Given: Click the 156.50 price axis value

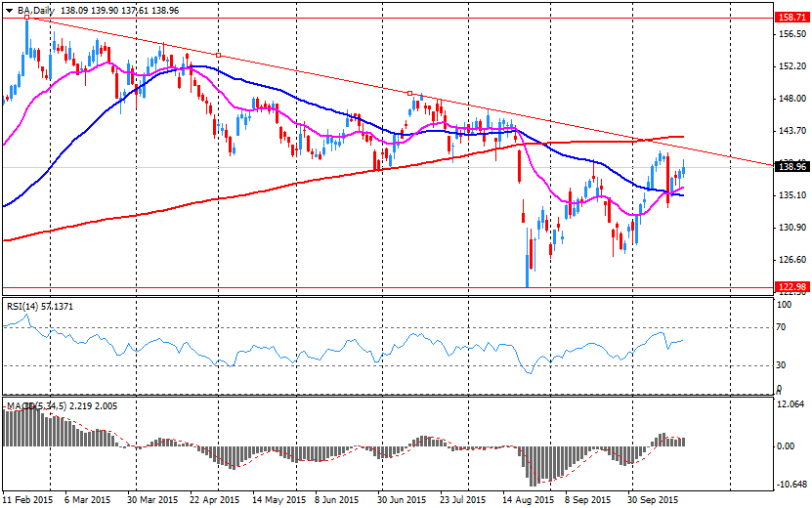Looking at the screenshot, I should point(791,34).
